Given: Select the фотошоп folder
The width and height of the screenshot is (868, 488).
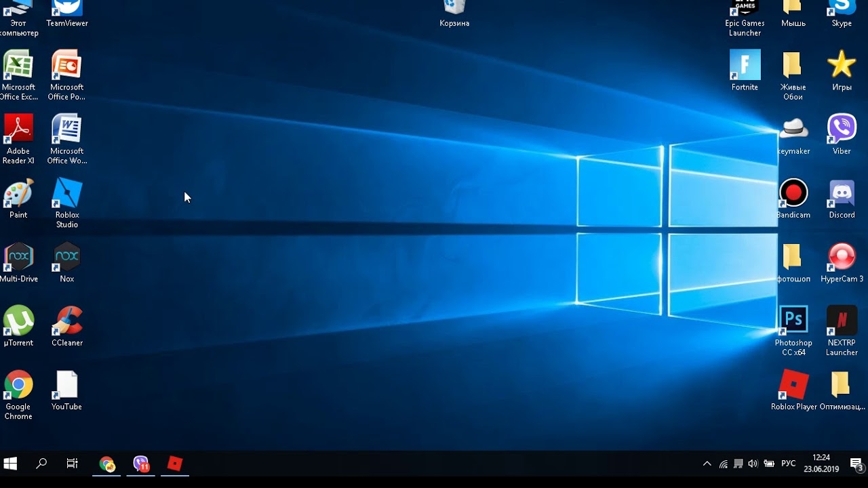Looking at the screenshot, I should coord(793,262).
